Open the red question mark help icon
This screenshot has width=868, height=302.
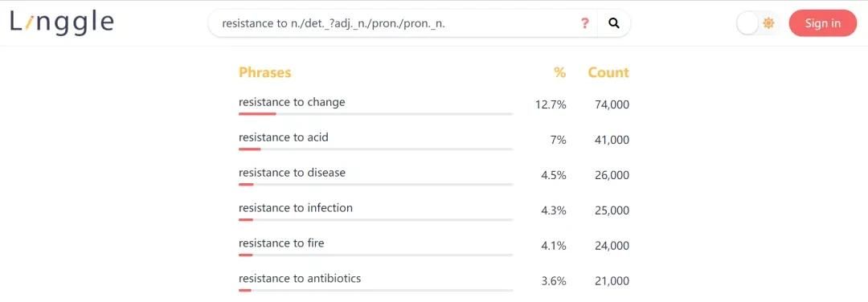(584, 23)
